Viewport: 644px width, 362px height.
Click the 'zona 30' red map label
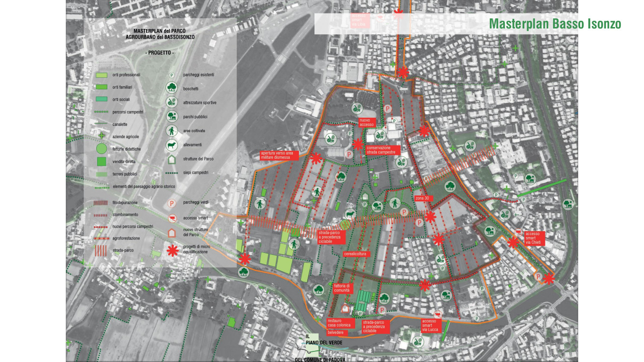[x=424, y=198]
